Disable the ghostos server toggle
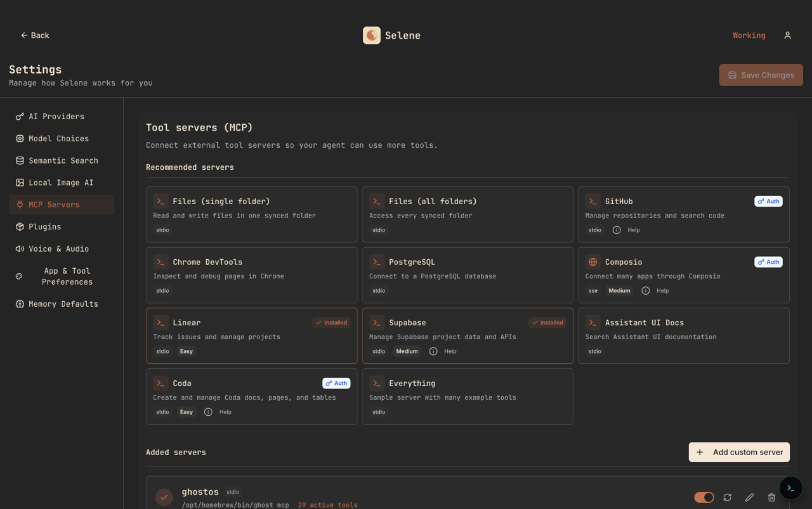Image resolution: width=812 pixels, height=509 pixels. click(x=704, y=498)
